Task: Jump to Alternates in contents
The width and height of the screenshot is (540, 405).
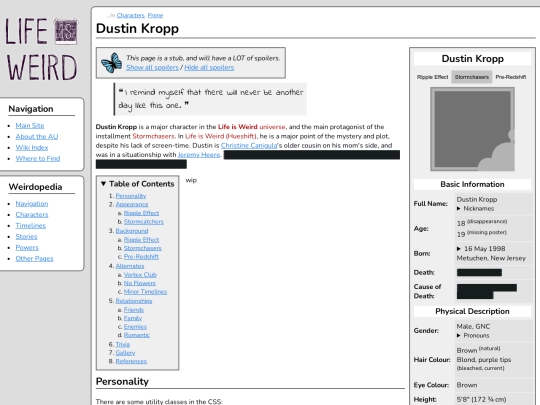Action: (x=130, y=266)
